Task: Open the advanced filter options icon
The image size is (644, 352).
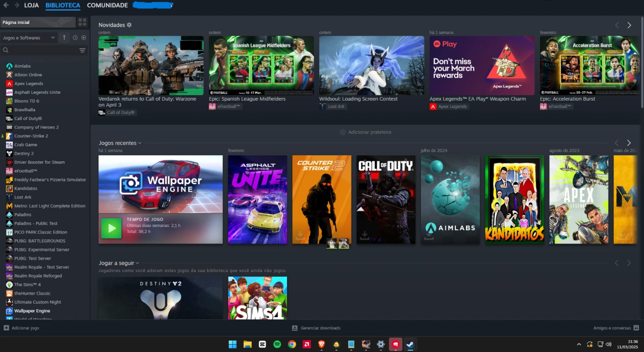Action: [x=82, y=51]
